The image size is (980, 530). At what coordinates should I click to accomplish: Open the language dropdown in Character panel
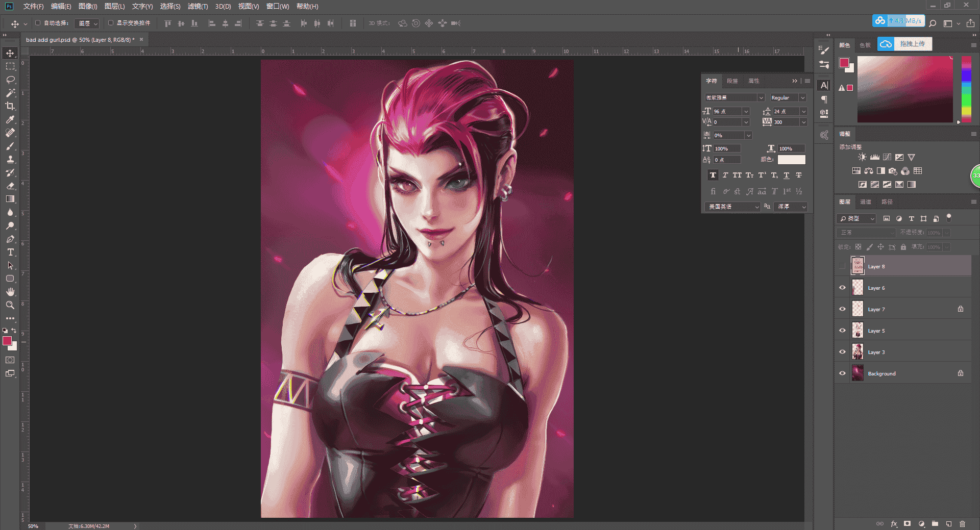(x=732, y=207)
